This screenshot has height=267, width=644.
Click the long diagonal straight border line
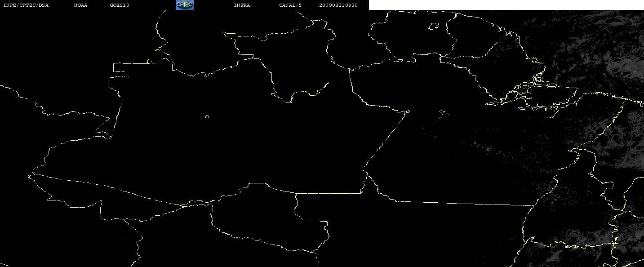tap(386, 139)
